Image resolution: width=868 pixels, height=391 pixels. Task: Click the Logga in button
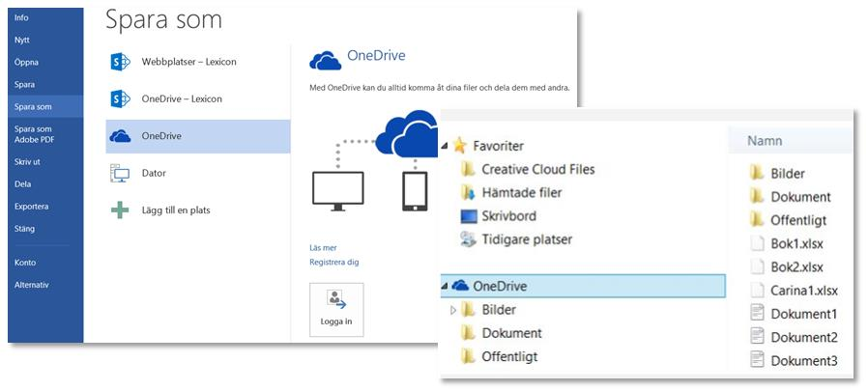tap(336, 310)
